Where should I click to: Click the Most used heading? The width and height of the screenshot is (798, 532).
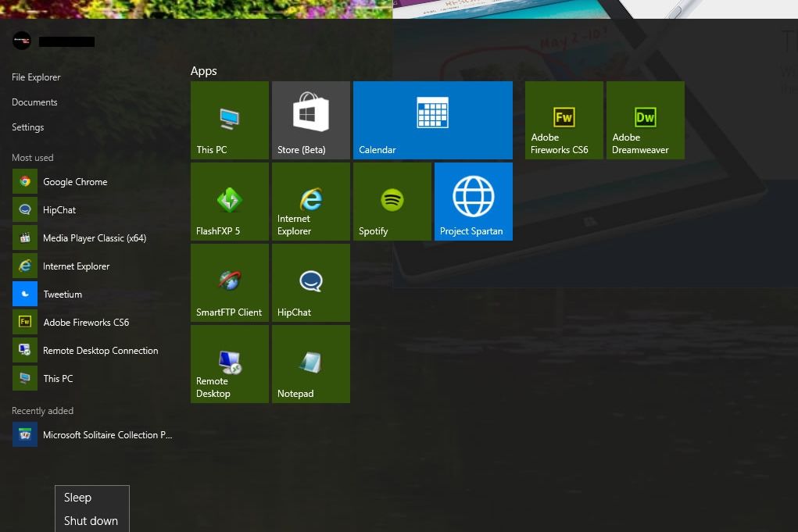tap(33, 158)
